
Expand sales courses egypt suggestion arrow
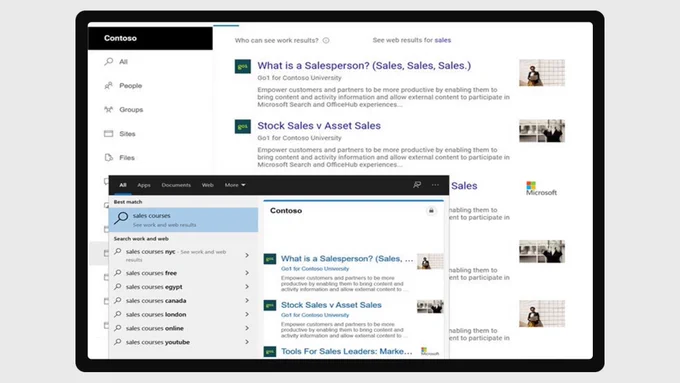click(x=247, y=287)
